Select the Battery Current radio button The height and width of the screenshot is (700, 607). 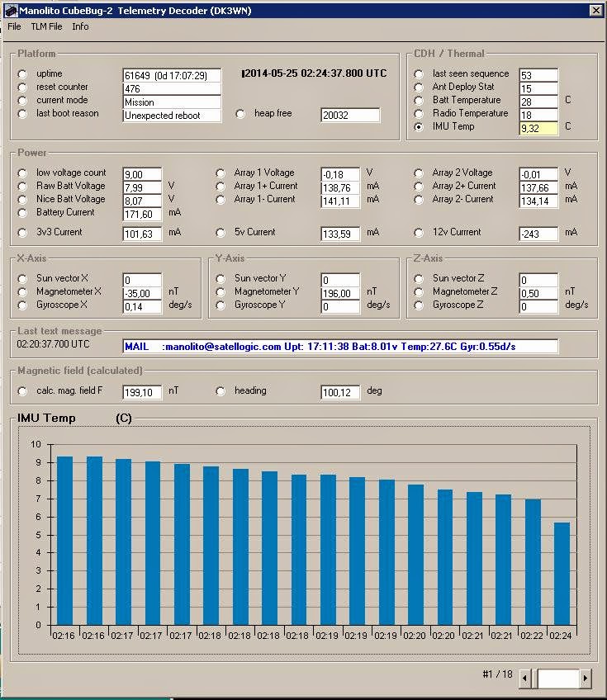tap(22, 213)
